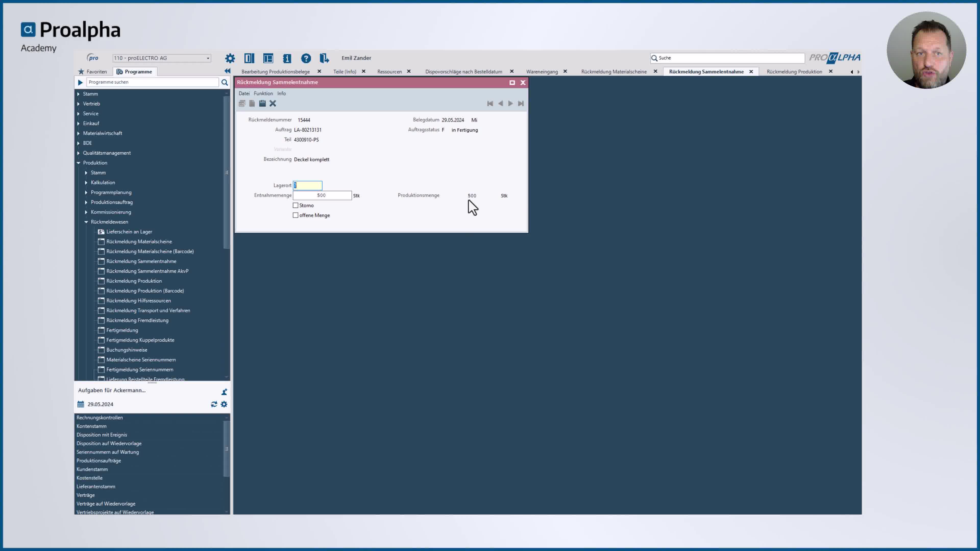Open the settings gear in top toolbar

point(230,58)
